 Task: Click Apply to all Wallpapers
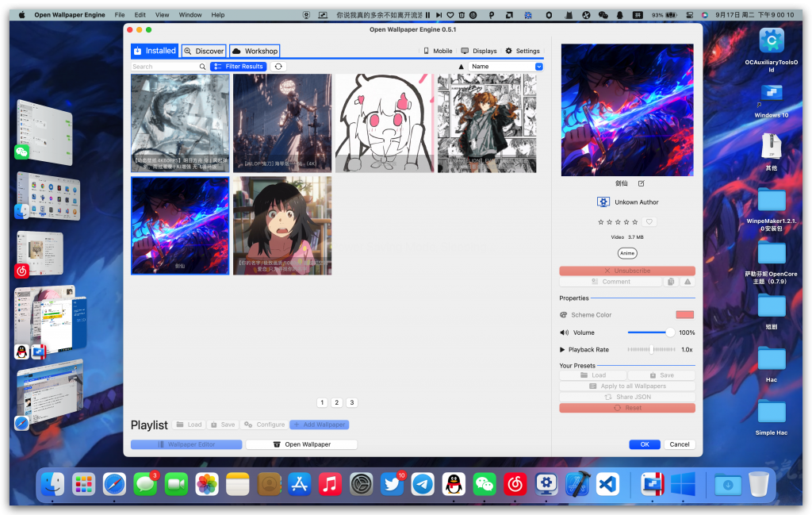click(627, 386)
